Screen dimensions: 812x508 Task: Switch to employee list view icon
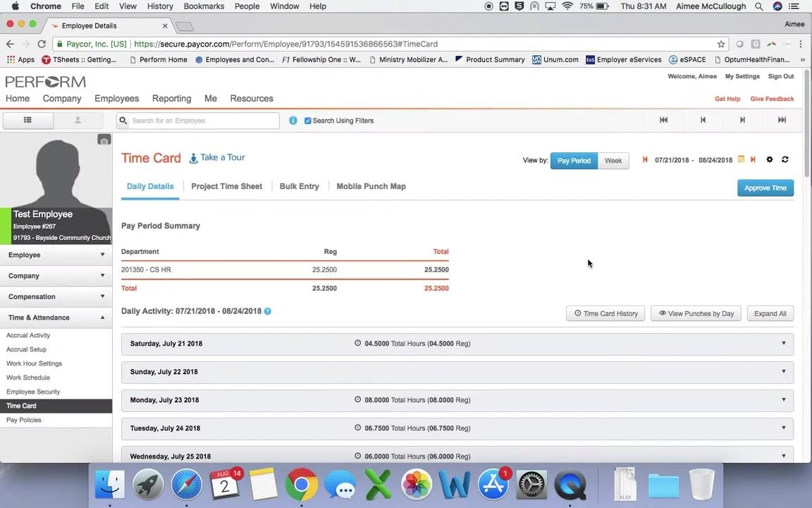coord(28,120)
